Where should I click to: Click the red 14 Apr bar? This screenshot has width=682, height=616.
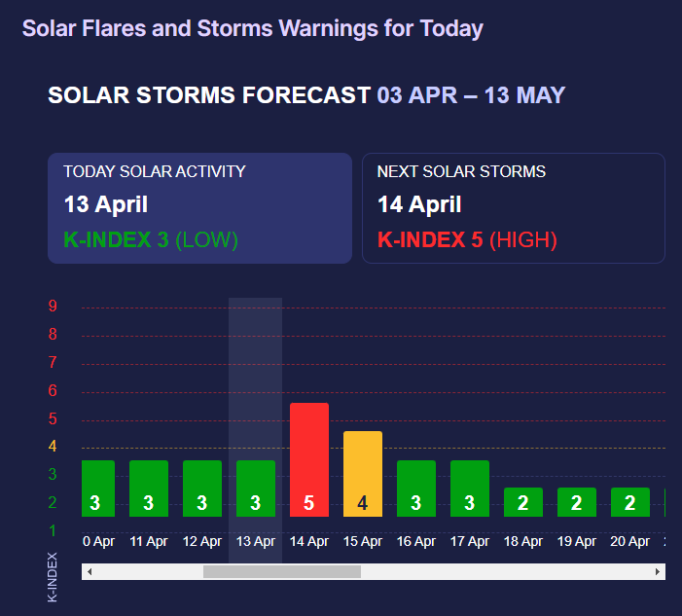[x=309, y=459]
